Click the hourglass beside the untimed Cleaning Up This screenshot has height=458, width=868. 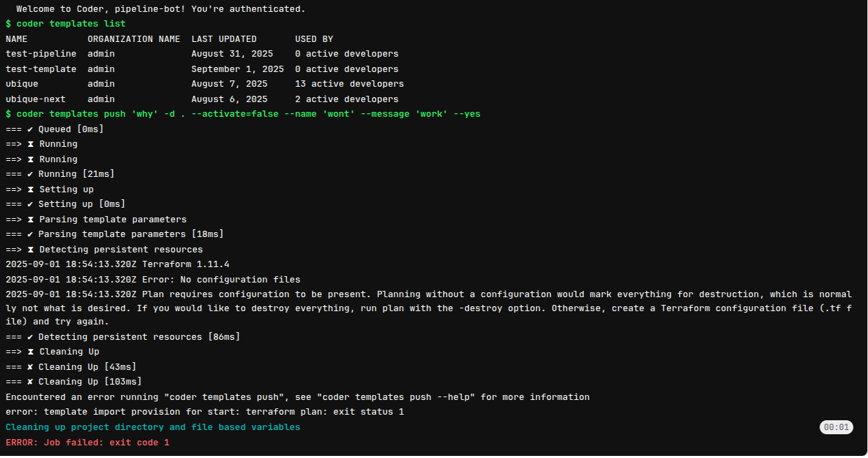pos(30,352)
